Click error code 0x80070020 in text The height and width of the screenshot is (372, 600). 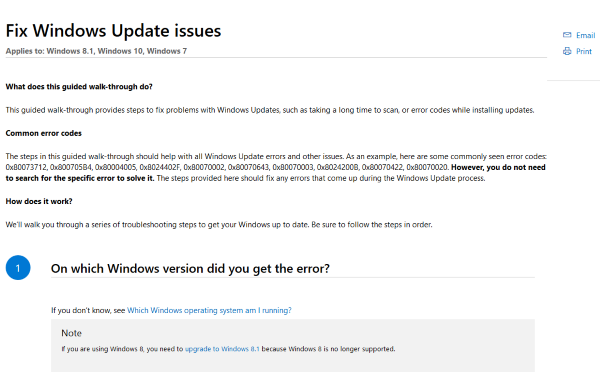click(427, 167)
